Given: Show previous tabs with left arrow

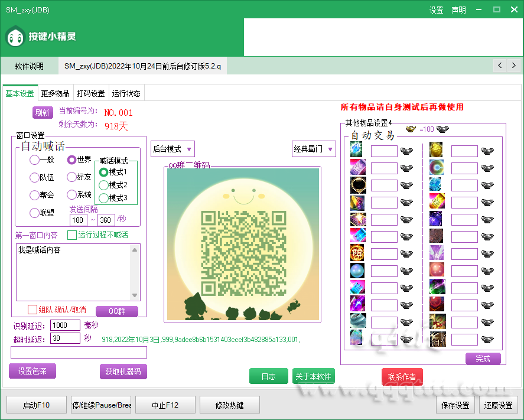Looking at the screenshot, I should tap(500, 65).
